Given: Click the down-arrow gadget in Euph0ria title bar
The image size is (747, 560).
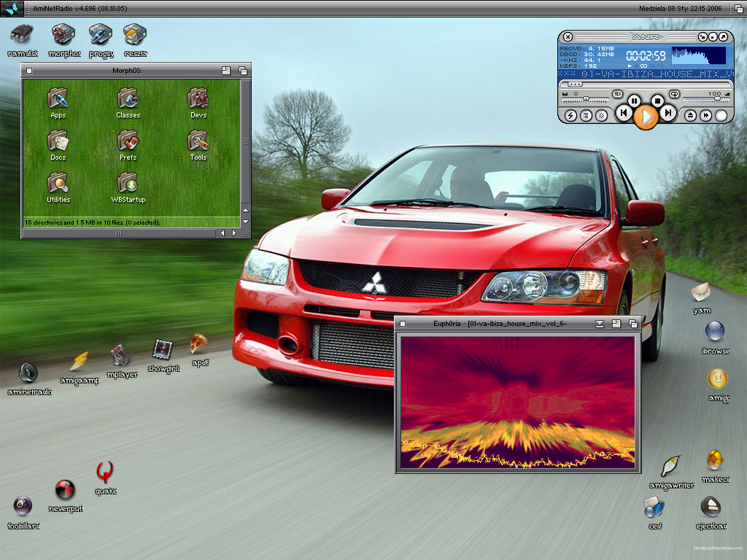Looking at the screenshot, I should (600, 324).
